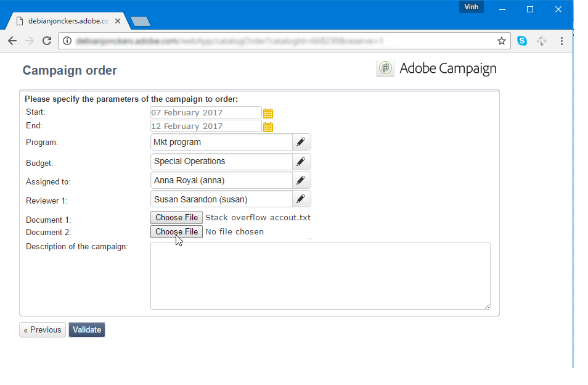Reload the page

coord(46,41)
